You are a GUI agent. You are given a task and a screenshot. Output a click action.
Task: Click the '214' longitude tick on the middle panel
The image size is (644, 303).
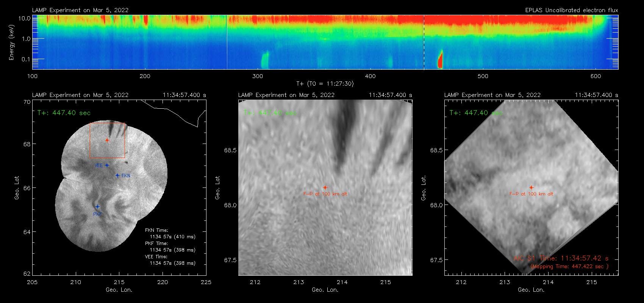point(342,282)
